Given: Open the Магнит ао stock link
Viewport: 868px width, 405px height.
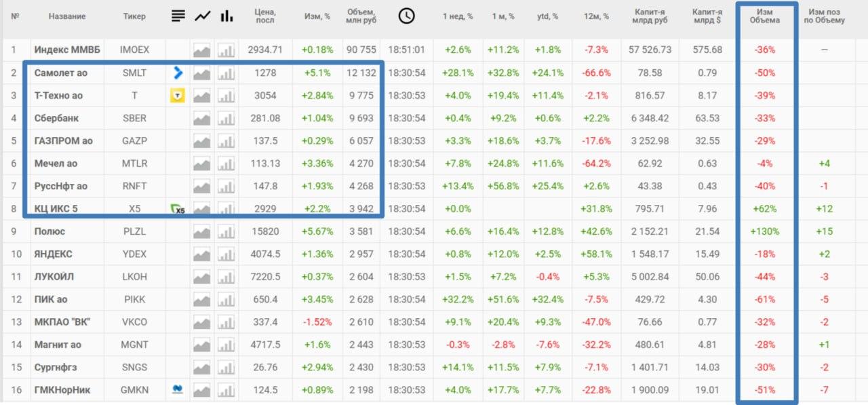Looking at the screenshot, I should 58,345.
